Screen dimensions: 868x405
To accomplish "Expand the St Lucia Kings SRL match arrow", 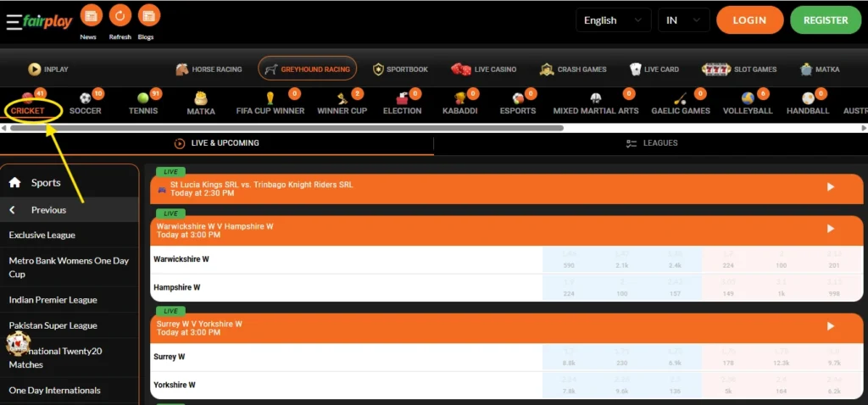I will (x=831, y=187).
